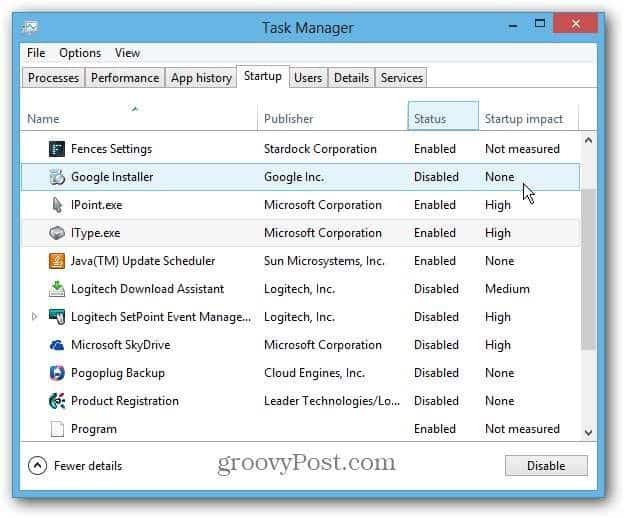This screenshot has height=518, width=625.
Task: Switch to the Details tab
Action: 352,78
